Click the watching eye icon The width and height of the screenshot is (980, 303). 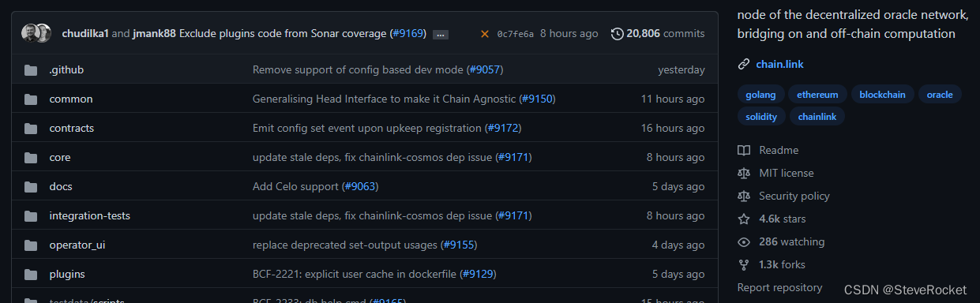click(x=743, y=241)
